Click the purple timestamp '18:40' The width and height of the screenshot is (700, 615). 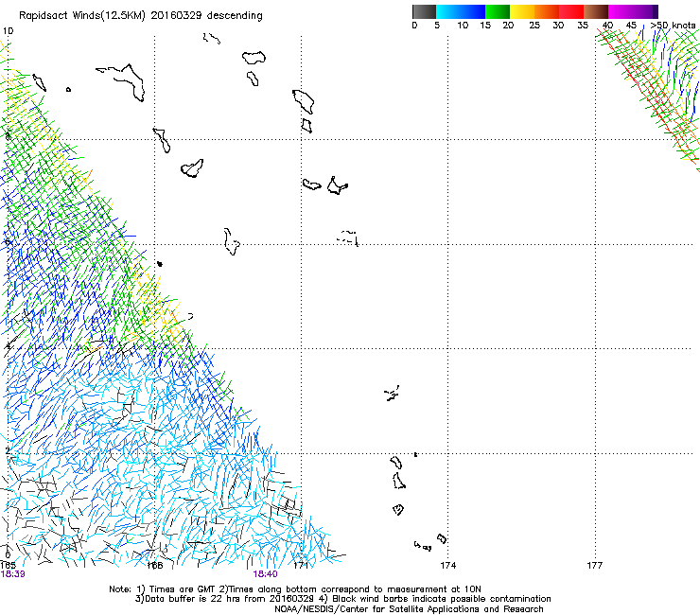tap(265, 574)
